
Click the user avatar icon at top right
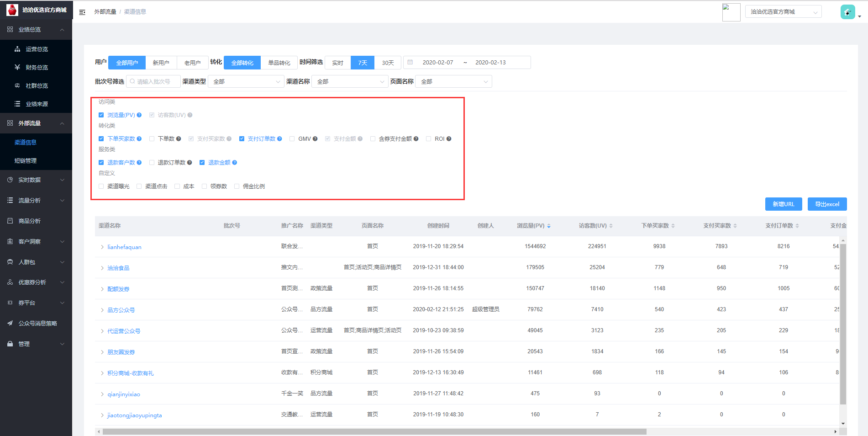click(x=847, y=12)
